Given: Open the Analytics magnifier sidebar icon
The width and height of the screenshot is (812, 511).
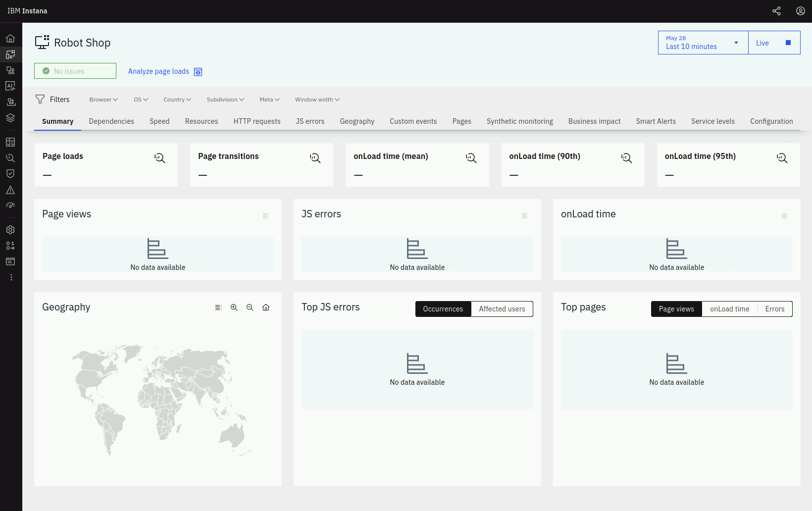Looking at the screenshot, I should [10, 158].
